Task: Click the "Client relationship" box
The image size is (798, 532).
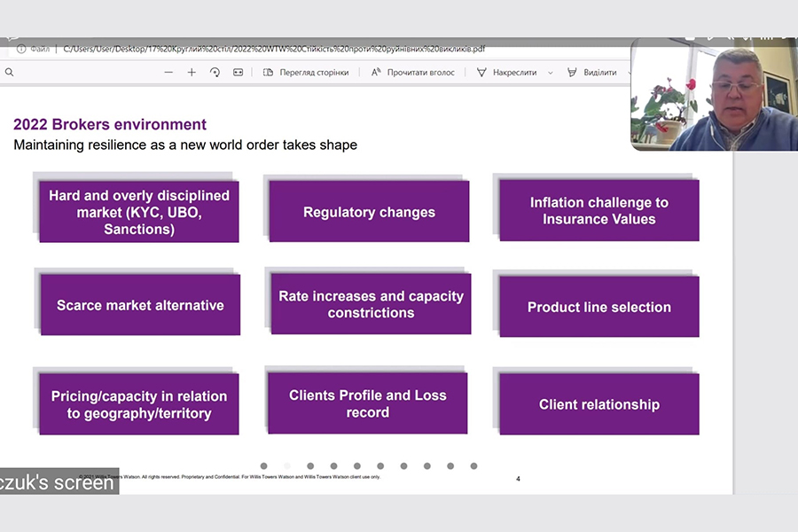Action: coord(599,404)
